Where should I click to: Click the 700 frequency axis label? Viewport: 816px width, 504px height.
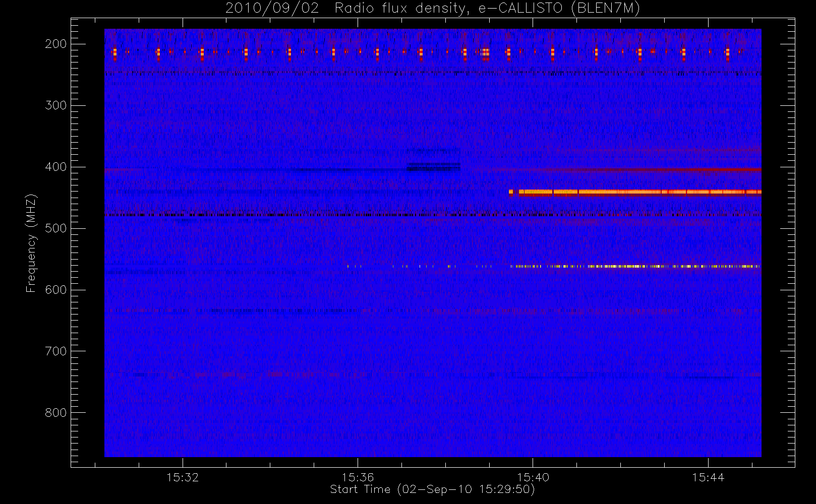pos(55,351)
